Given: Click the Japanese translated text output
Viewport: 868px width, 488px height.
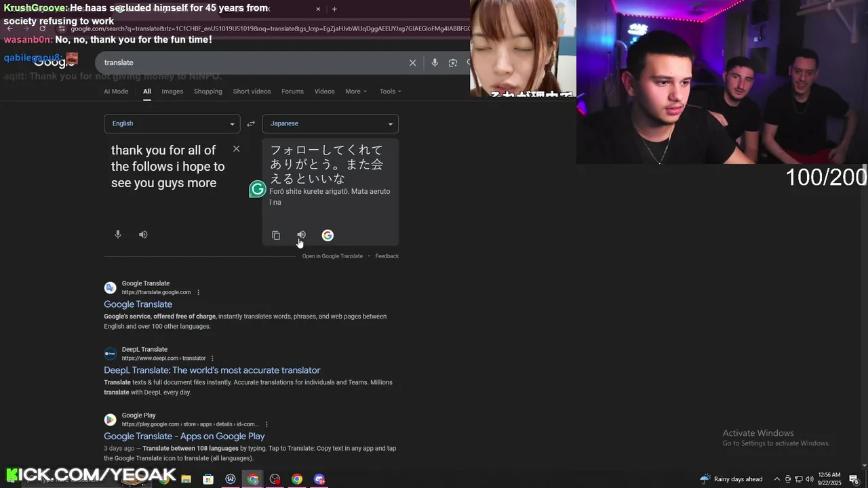Looking at the screenshot, I should (x=327, y=164).
